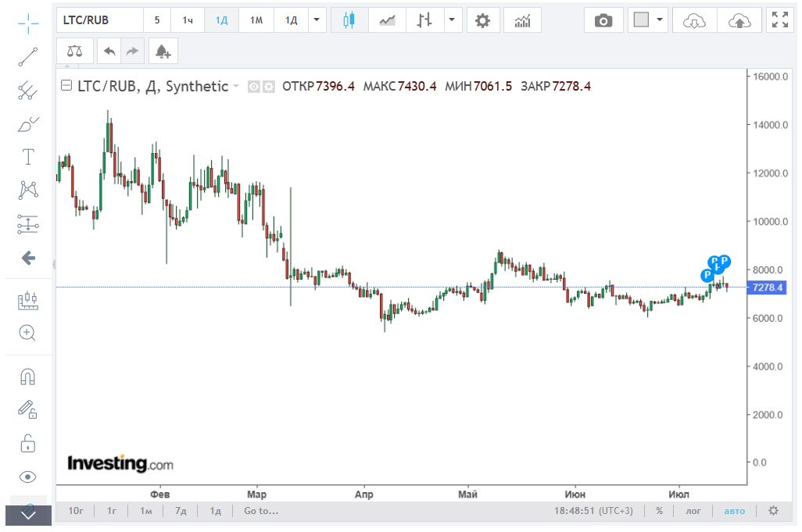Click the 7278.4 current price label
The height and width of the screenshot is (532, 802).
tap(768, 287)
